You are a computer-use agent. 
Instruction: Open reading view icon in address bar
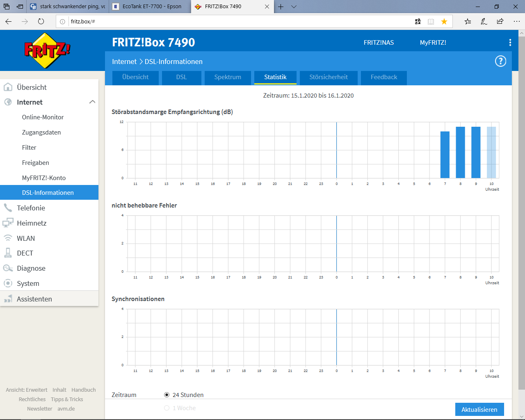tap(431, 21)
